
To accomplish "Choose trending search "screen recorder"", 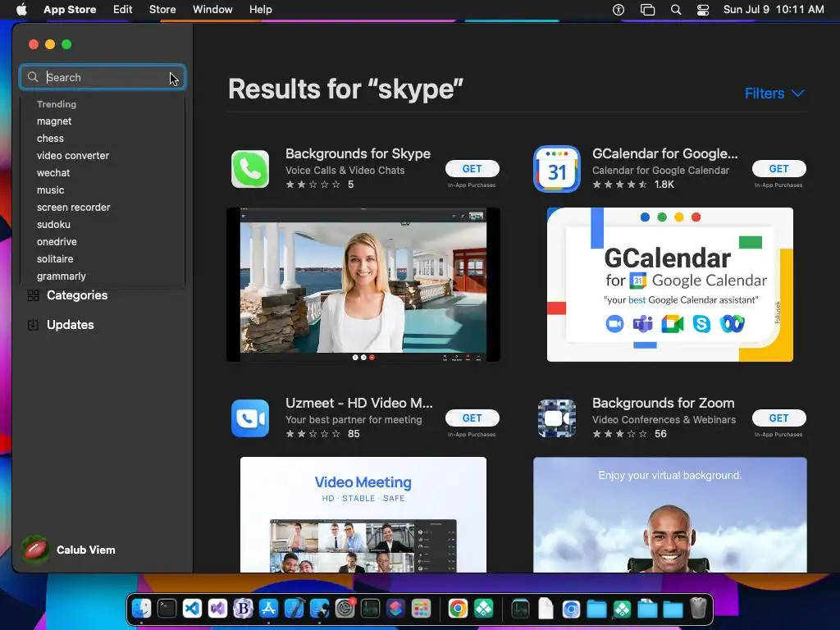I will coord(73,207).
